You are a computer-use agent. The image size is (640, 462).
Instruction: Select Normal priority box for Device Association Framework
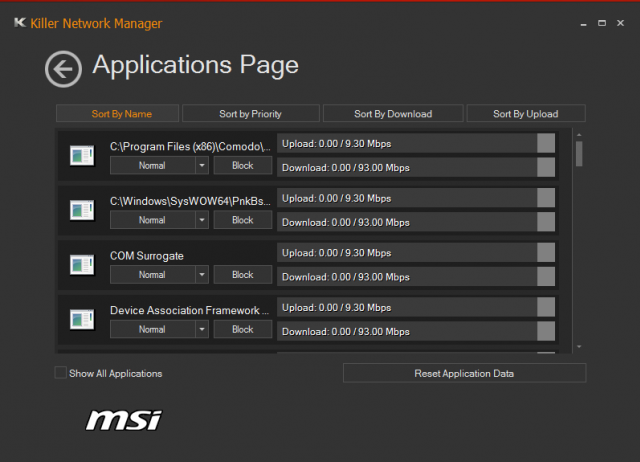pos(153,329)
